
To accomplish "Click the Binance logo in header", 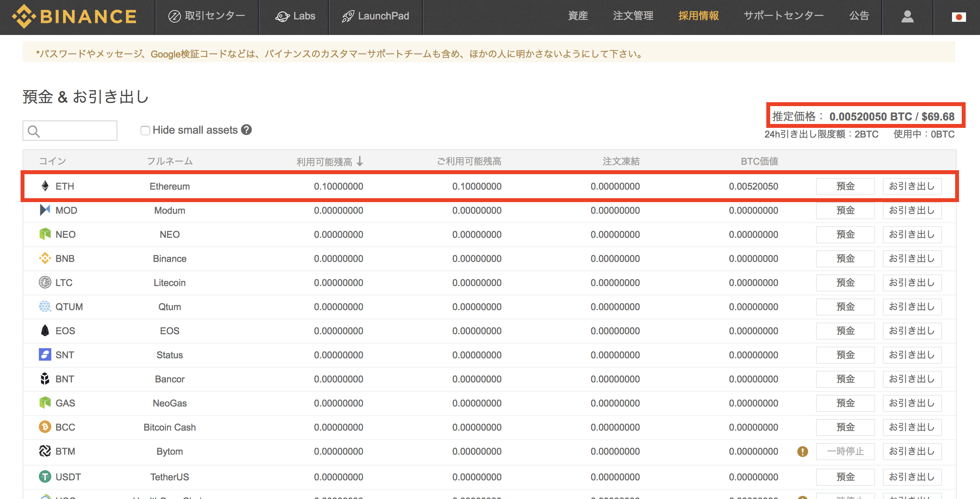I will (x=75, y=16).
